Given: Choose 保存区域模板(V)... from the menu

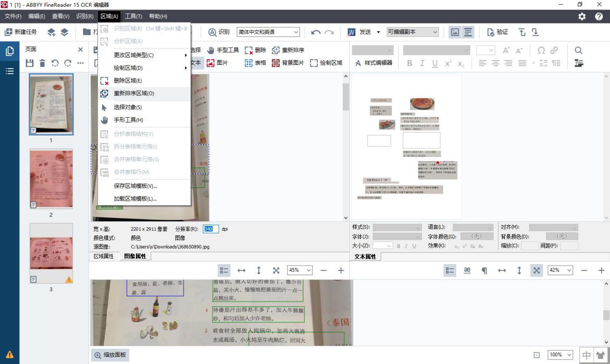Looking at the screenshot, I should 144,186.
